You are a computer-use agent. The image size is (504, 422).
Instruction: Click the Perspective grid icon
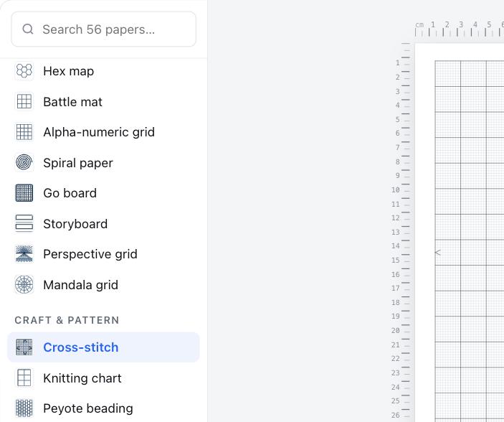click(x=24, y=254)
